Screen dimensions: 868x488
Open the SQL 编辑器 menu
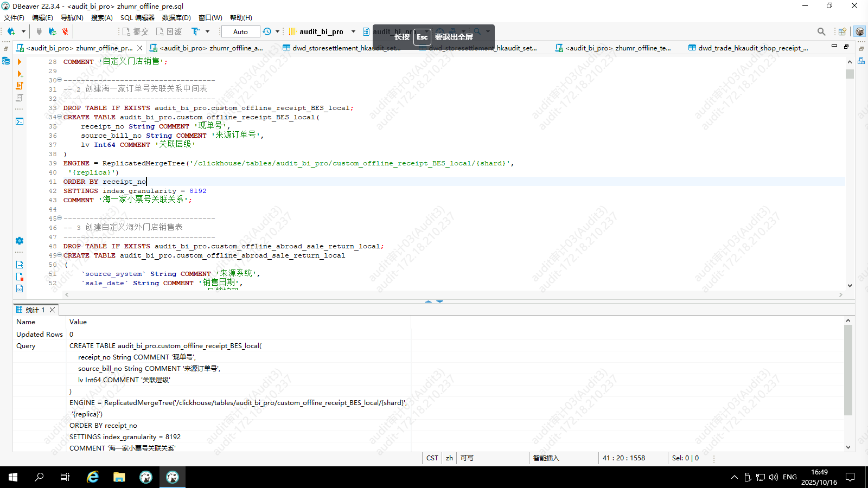(x=137, y=17)
